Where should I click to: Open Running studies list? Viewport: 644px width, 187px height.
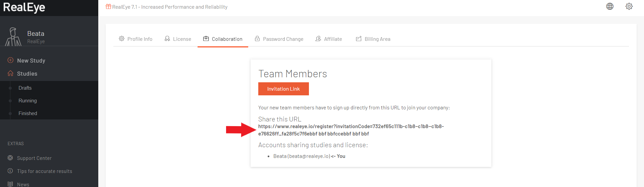click(28, 101)
